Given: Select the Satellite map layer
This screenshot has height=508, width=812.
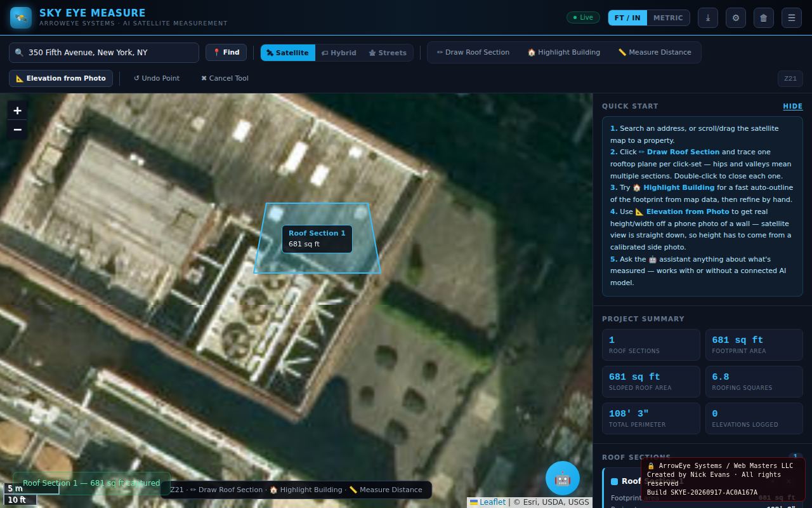Looking at the screenshot, I should tap(287, 53).
